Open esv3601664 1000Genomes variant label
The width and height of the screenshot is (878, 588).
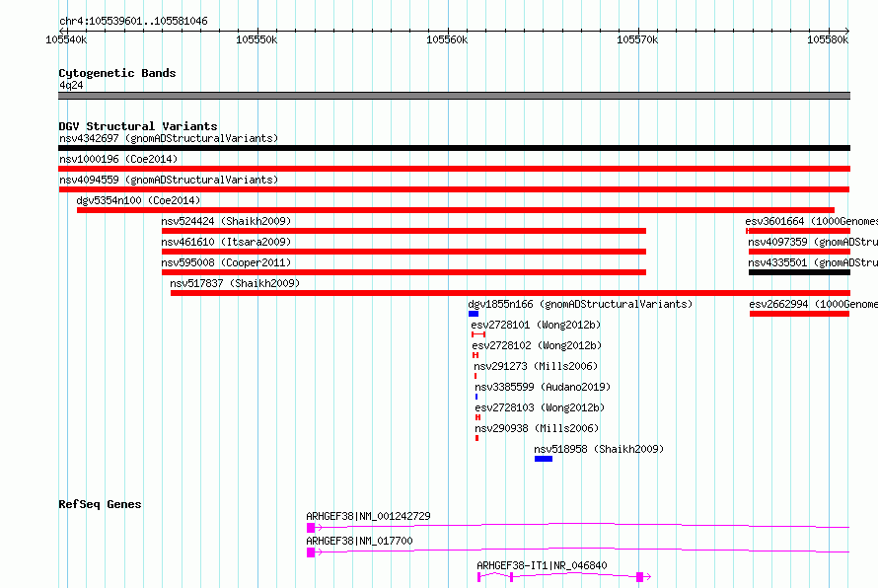pyautogui.click(x=811, y=221)
